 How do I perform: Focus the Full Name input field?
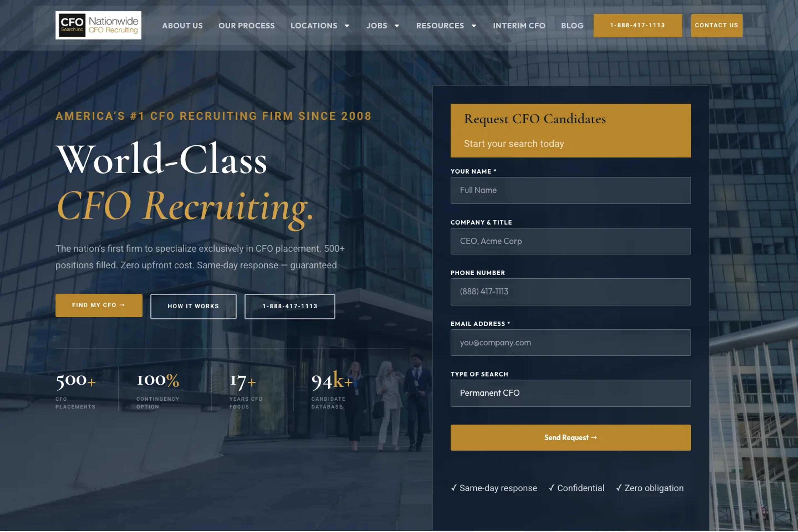point(570,190)
